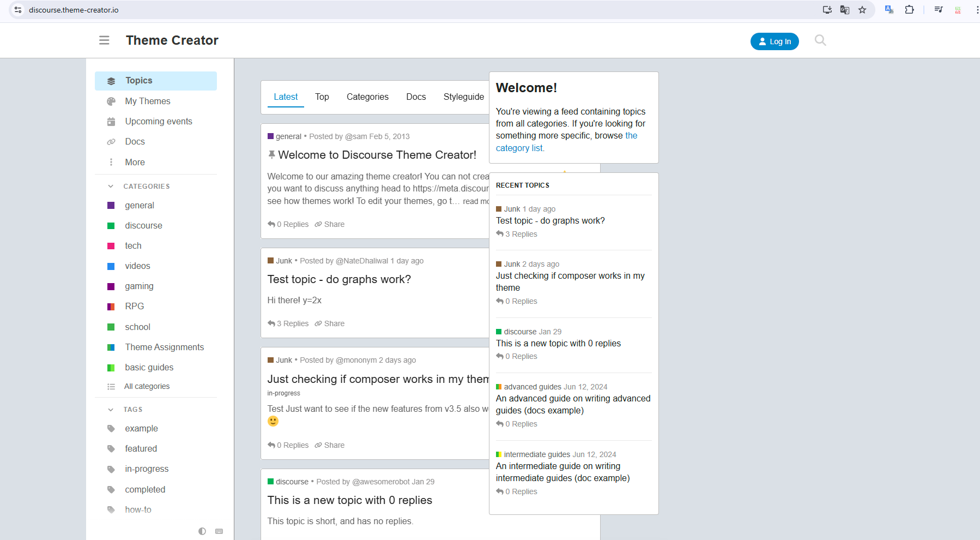Toggle the color scheme light/dark switch

(202, 531)
